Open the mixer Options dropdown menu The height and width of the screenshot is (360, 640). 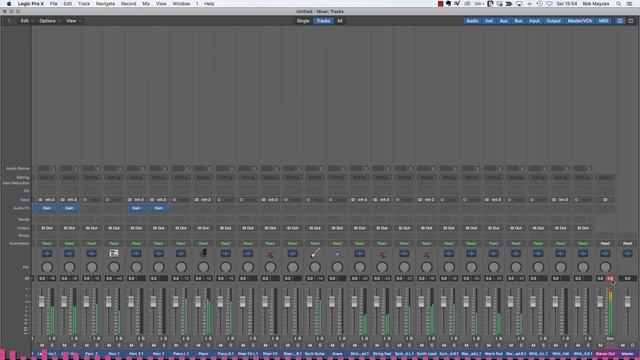pyautogui.click(x=49, y=21)
